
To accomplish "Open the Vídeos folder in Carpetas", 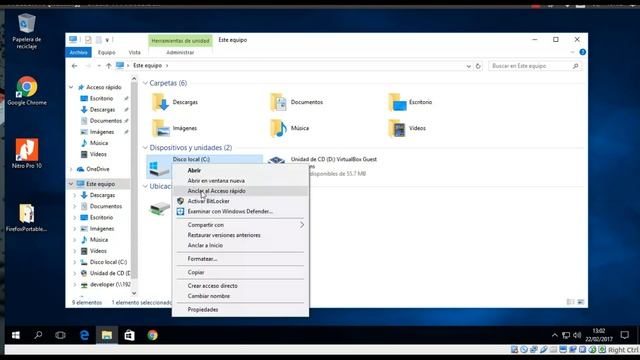I will tap(407, 128).
